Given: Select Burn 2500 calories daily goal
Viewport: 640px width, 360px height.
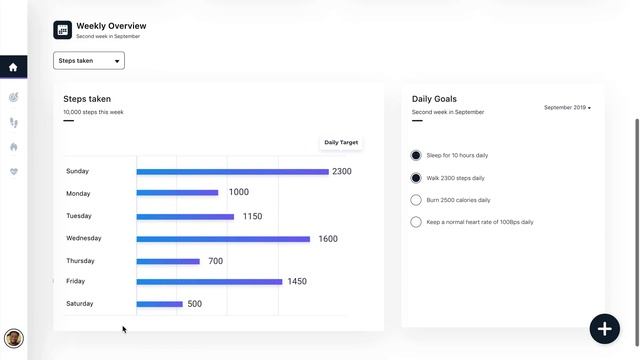Looking at the screenshot, I should 416,200.
